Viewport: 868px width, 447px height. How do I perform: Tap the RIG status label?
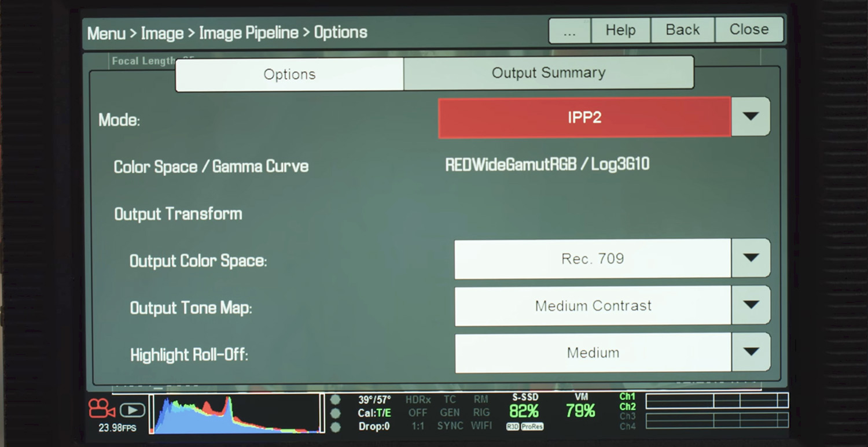(481, 413)
